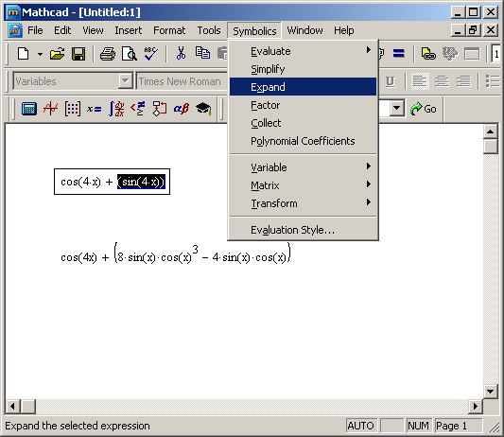Open the Window menu
The image size is (504, 437).
(x=304, y=30)
